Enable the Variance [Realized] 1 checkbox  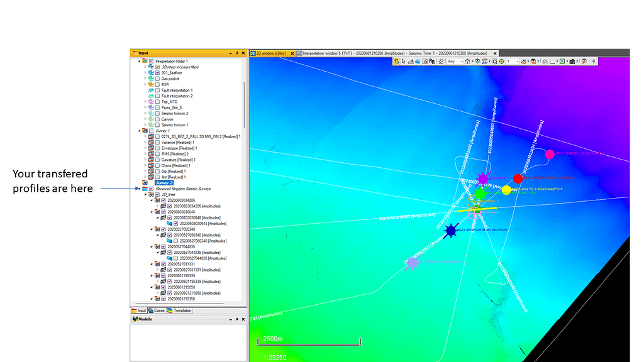157,142
